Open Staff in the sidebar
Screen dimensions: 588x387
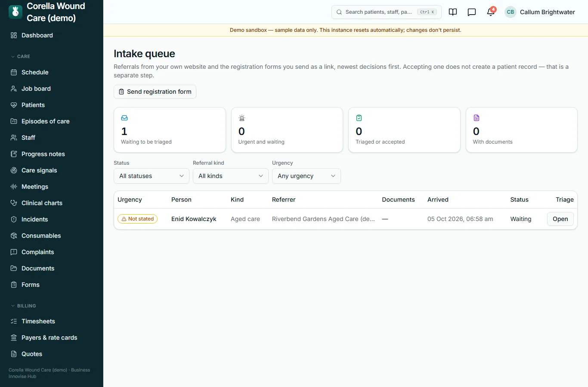point(52,138)
